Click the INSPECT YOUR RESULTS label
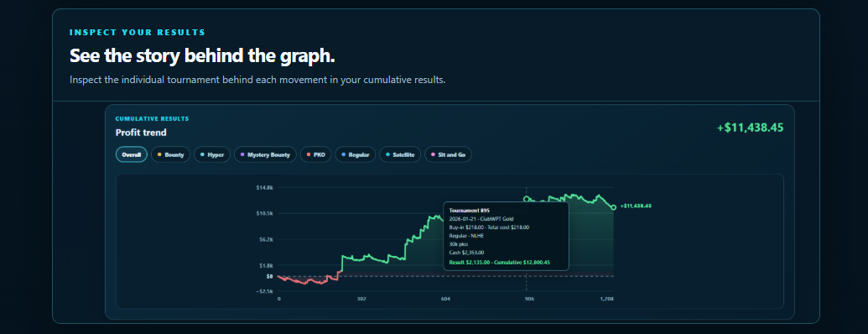The width and height of the screenshot is (868, 334). click(138, 33)
